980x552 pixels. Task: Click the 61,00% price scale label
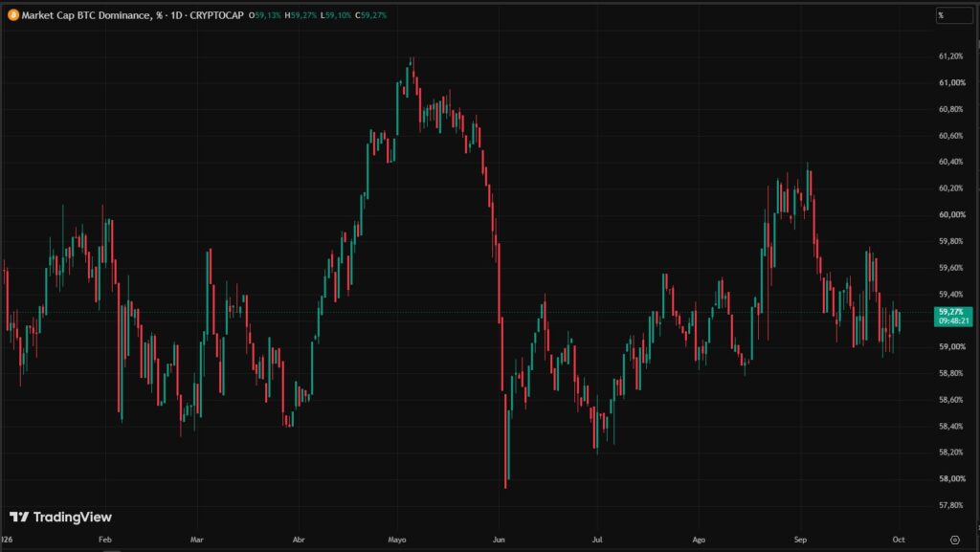[951, 82]
